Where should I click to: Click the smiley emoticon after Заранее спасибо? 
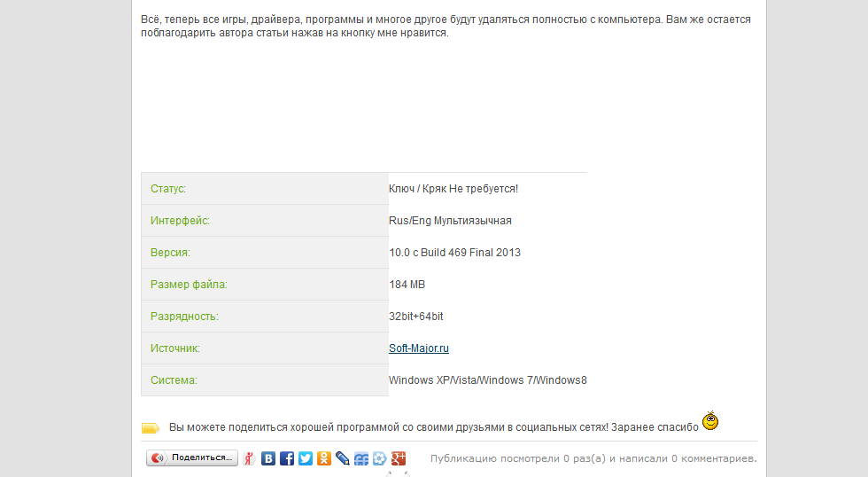click(710, 420)
